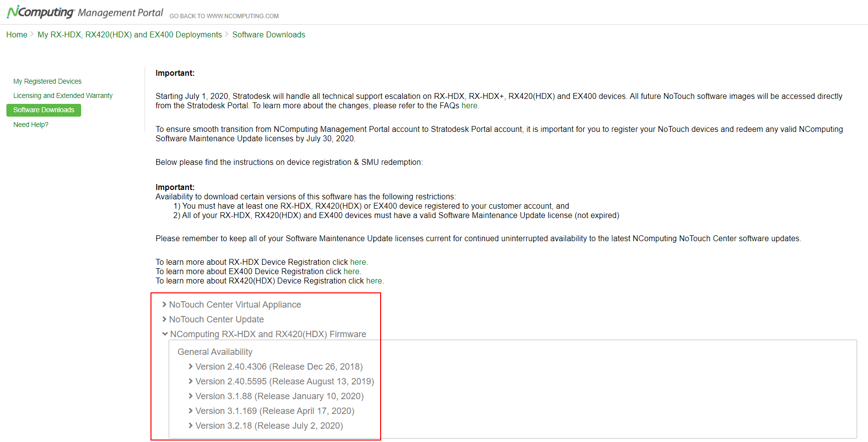Open RX420(HDX) Device Registration 'here' link
This screenshot has width=868, height=442.
tap(374, 281)
